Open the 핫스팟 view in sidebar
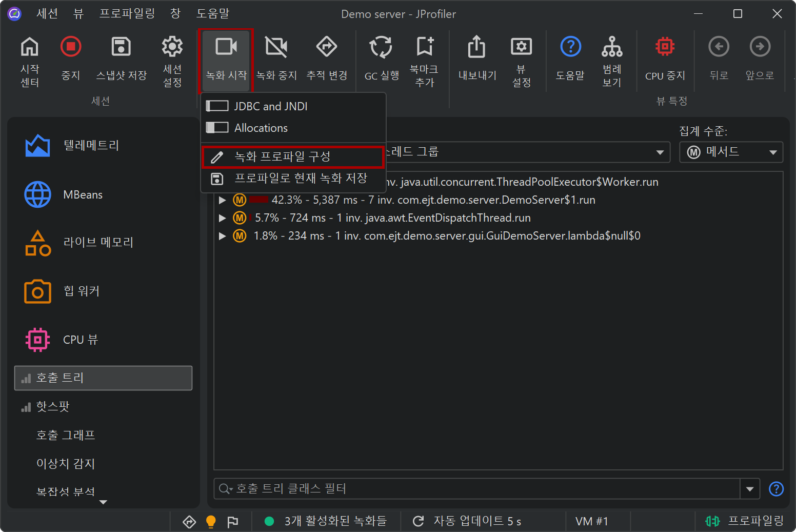The height and width of the screenshot is (532, 796). point(53,407)
